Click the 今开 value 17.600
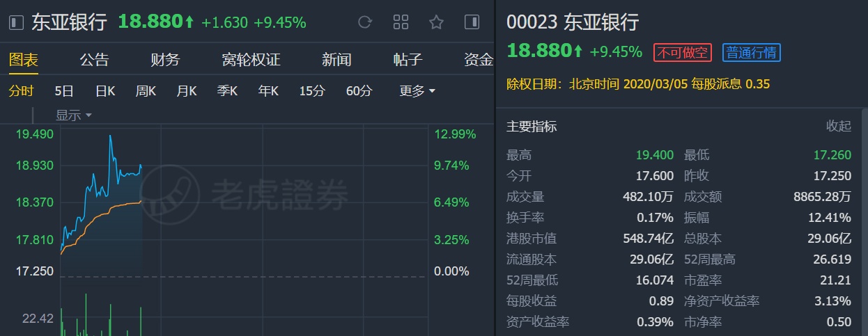 (654, 176)
